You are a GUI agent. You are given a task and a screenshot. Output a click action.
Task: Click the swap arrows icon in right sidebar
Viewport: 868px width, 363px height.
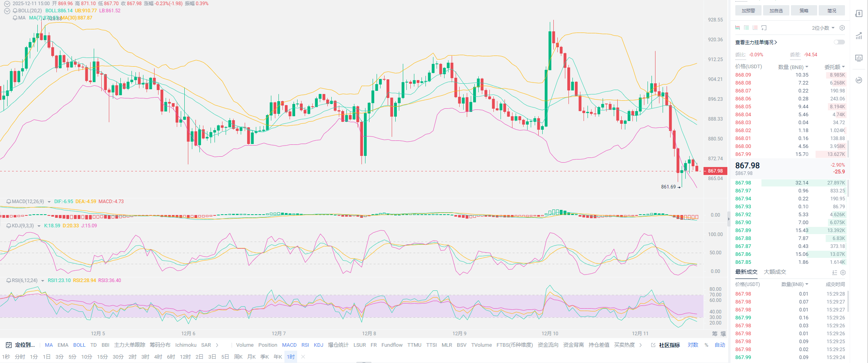[x=859, y=80]
